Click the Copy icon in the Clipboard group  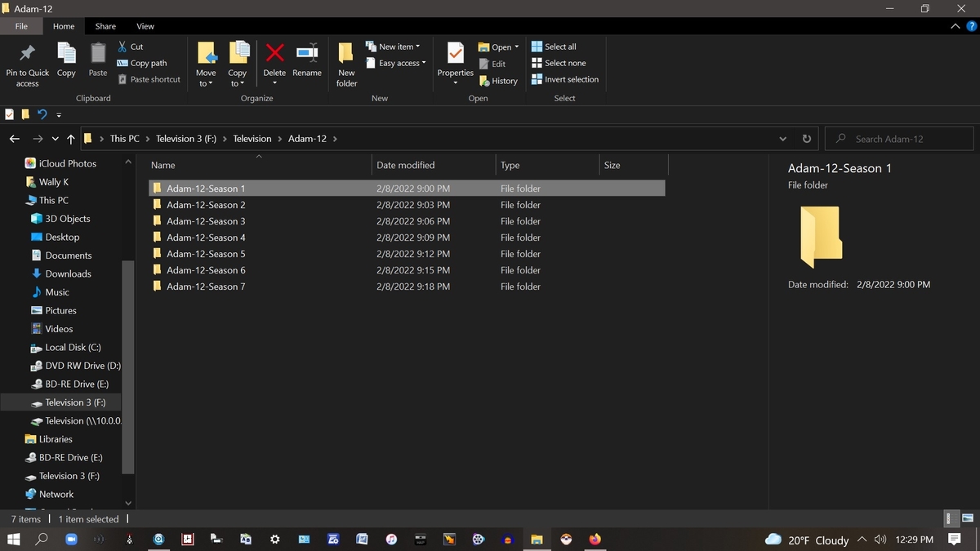(65, 59)
